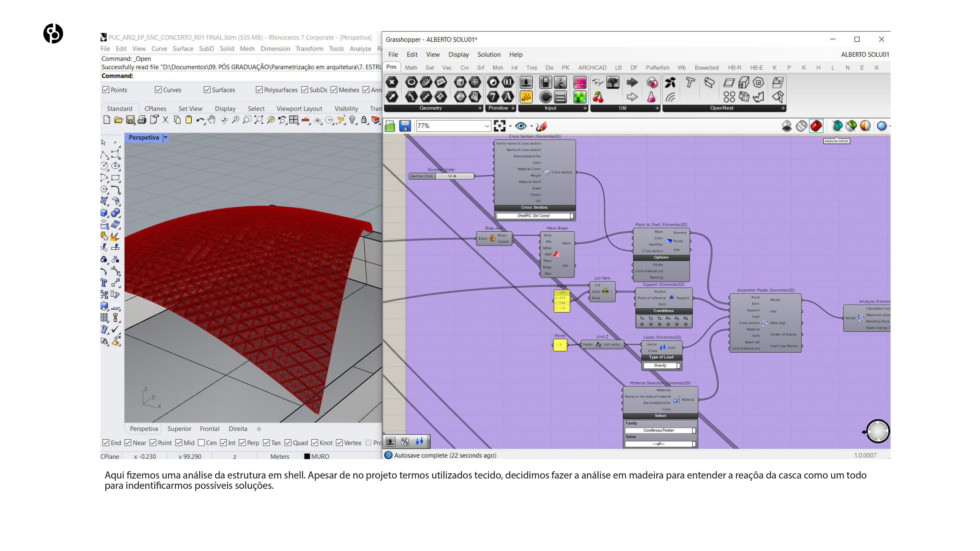Click the Grasshopper save file icon
Viewport: 980px width, 551px height.
click(x=405, y=126)
